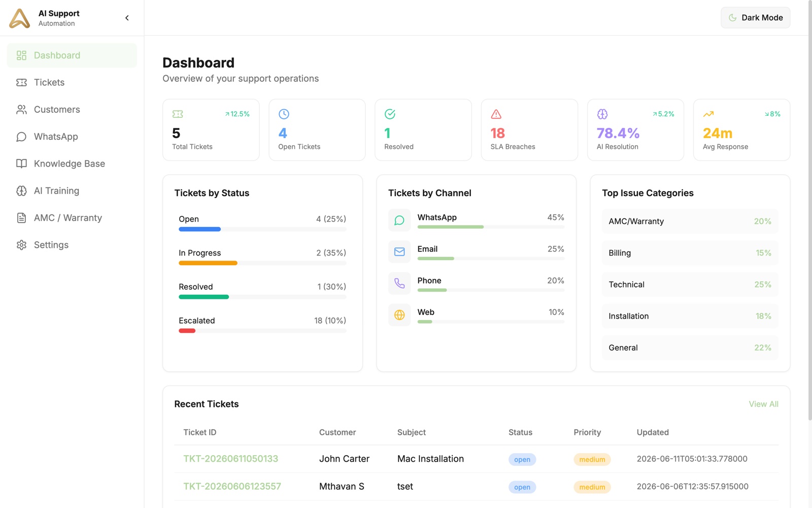Click the WhatsApp 45% channel bar
812x508 pixels.
pos(451,227)
